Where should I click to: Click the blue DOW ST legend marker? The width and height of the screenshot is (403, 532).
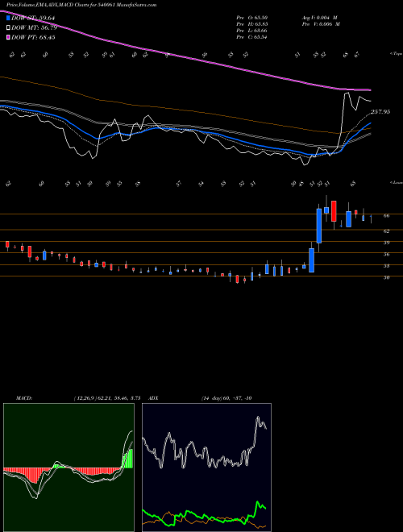pos(8,18)
